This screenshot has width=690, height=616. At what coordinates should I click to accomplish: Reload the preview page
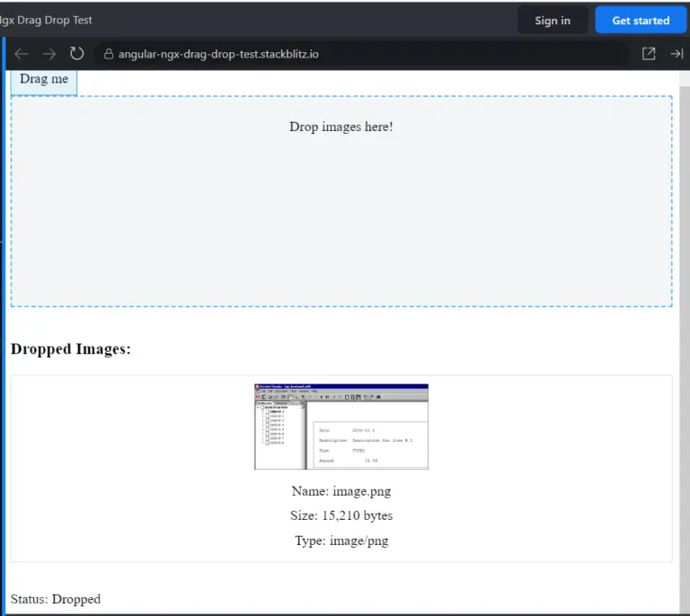tap(77, 54)
